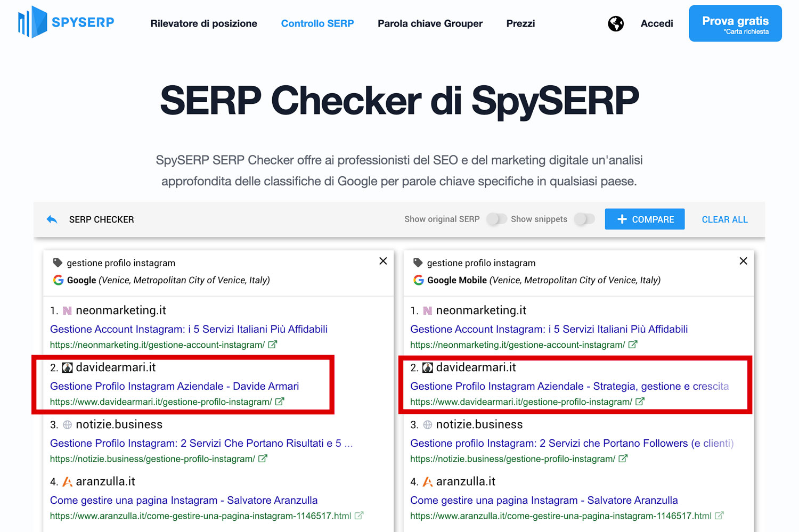Close the left Google results panel
799x532 pixels.
[383, 261]
